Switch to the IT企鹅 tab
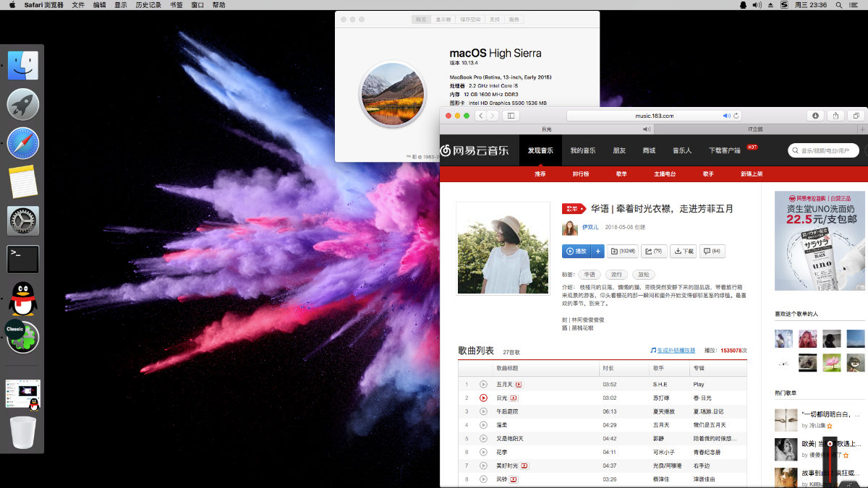 [x=755, y=129]
